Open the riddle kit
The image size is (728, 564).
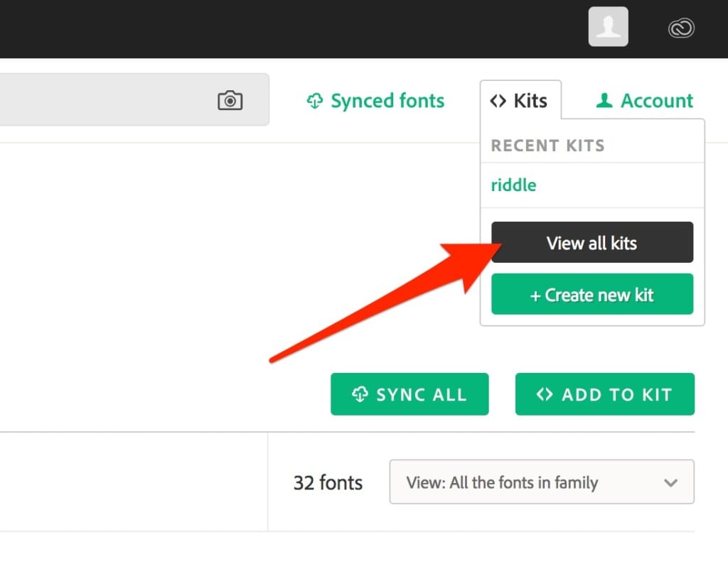tap(513, 185)
